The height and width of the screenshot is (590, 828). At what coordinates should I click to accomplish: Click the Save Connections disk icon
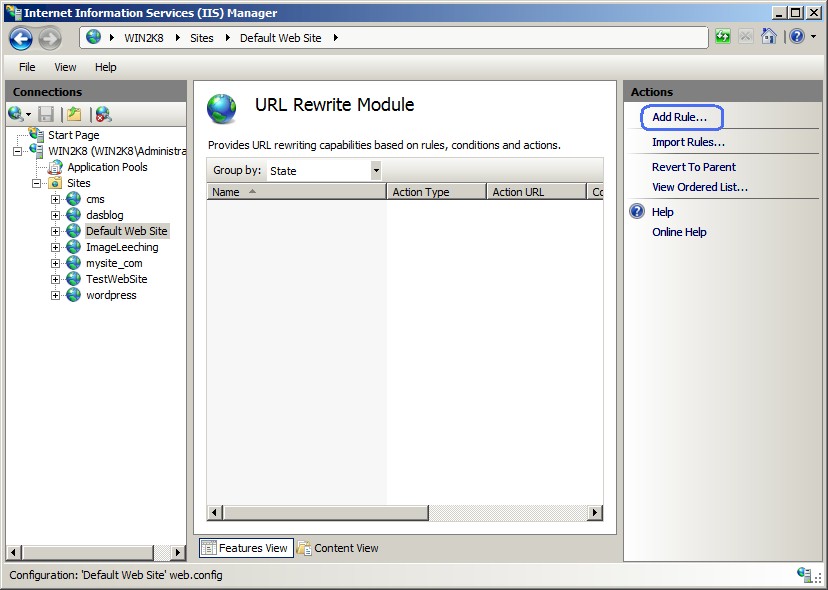point(46,114)
